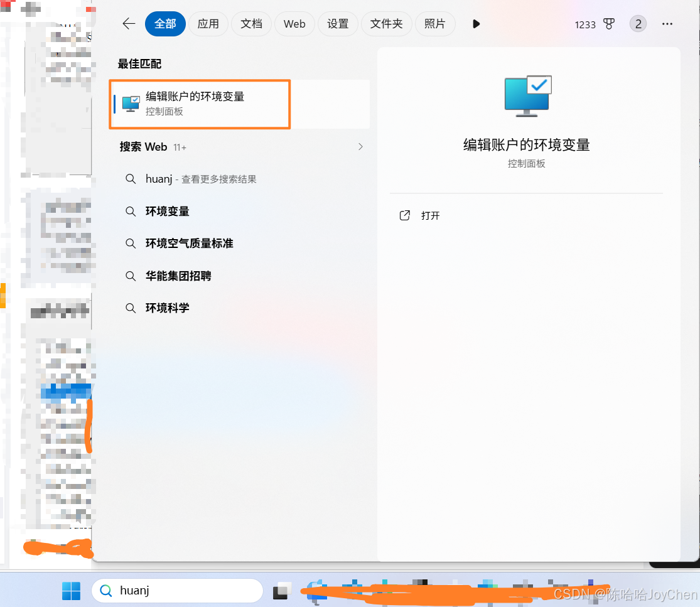Open the account badge labeled 2
This screenshot has width=700, height=607.
pyautogui.click(x=638, y=24)
